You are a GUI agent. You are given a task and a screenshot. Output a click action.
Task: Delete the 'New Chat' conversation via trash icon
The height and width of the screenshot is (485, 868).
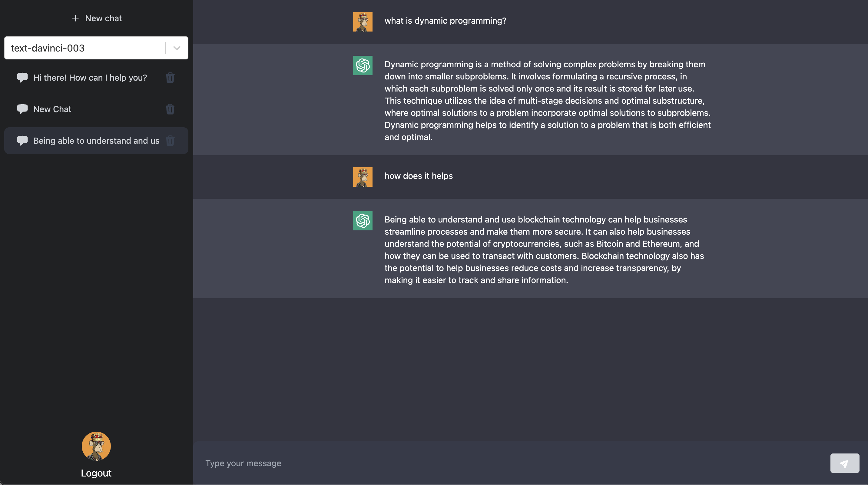point(170,109)
